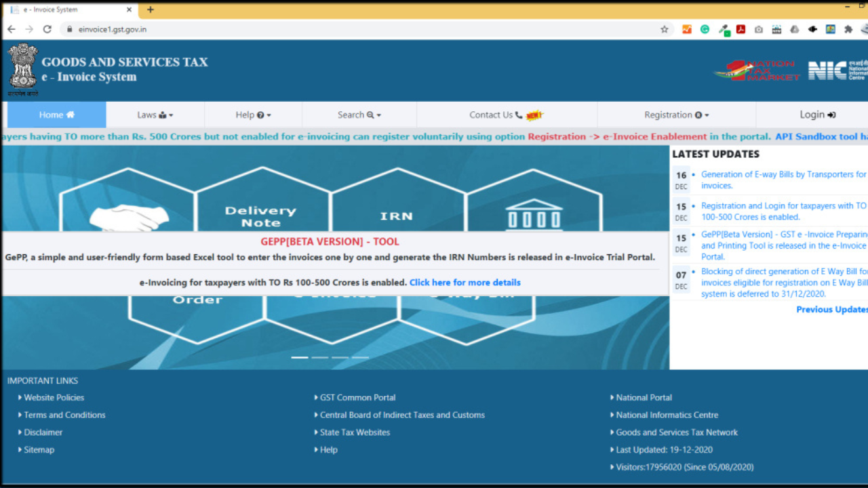This screenshot has height=488, width=868.
Task: Open National Portal link
Action: [644, 398]
